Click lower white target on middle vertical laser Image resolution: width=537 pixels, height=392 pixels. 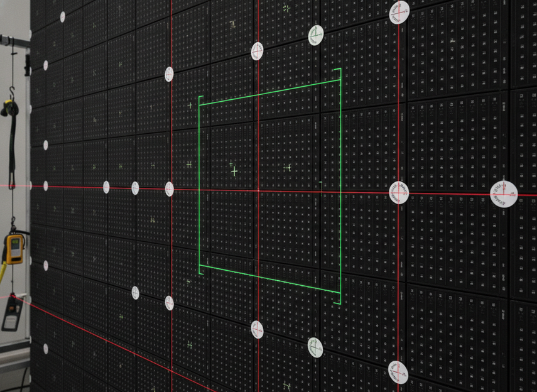[x=258, y=330]
